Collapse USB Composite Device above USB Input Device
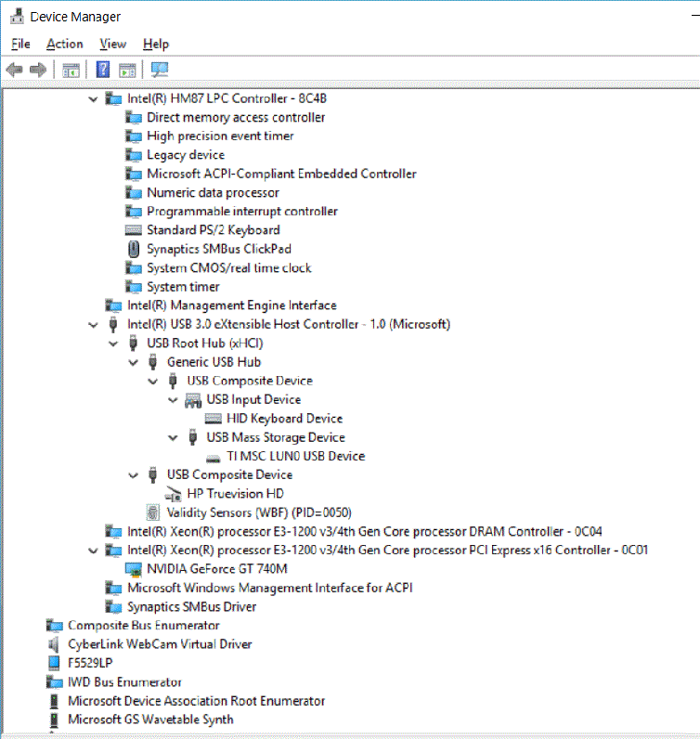 153,382
